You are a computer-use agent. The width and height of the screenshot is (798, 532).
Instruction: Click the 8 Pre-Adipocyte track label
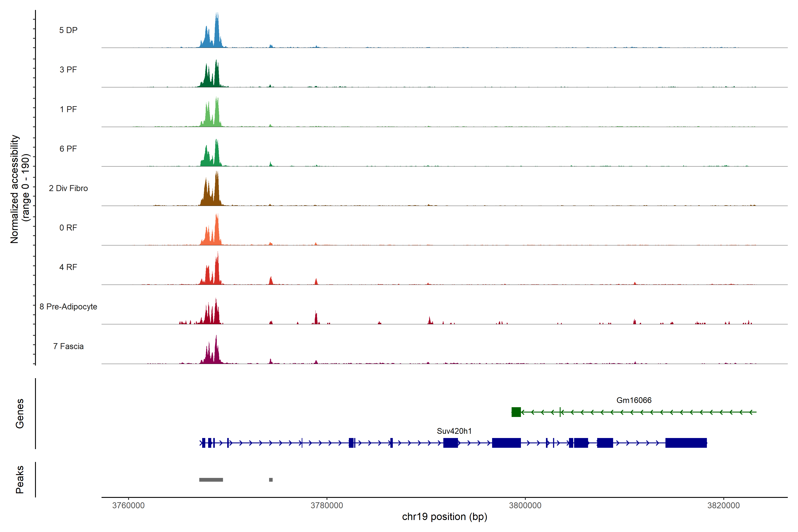68,306
